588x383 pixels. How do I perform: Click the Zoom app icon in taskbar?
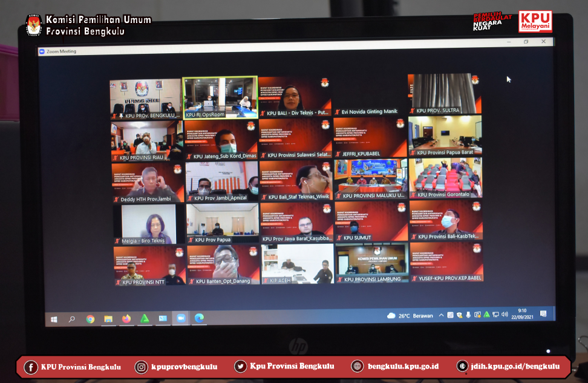(x=180, y=318)
